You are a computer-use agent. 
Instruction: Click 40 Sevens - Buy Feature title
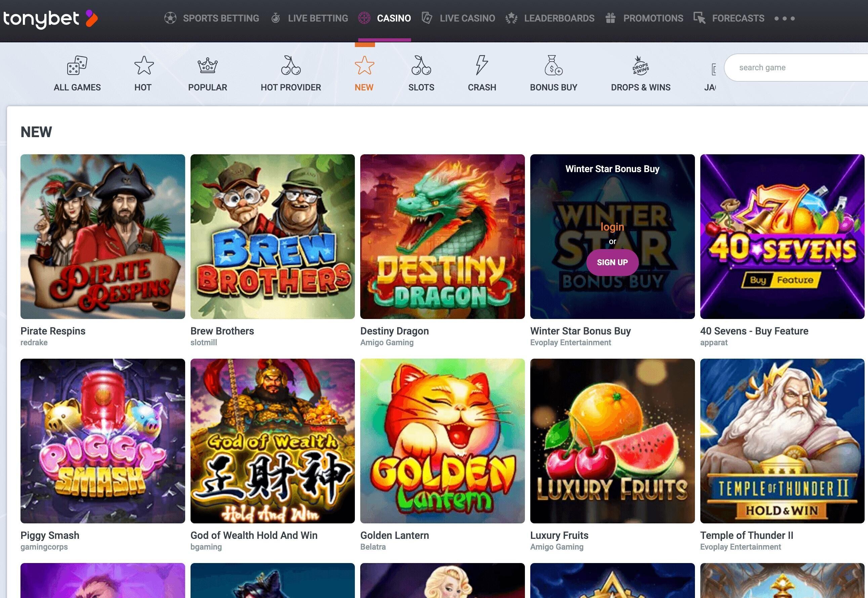tap(754, 331)
